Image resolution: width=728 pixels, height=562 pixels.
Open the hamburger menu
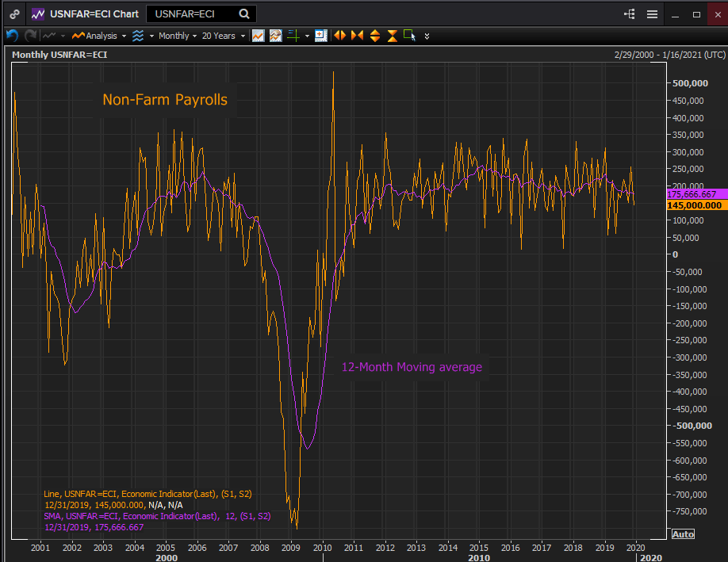pos(652,14)
